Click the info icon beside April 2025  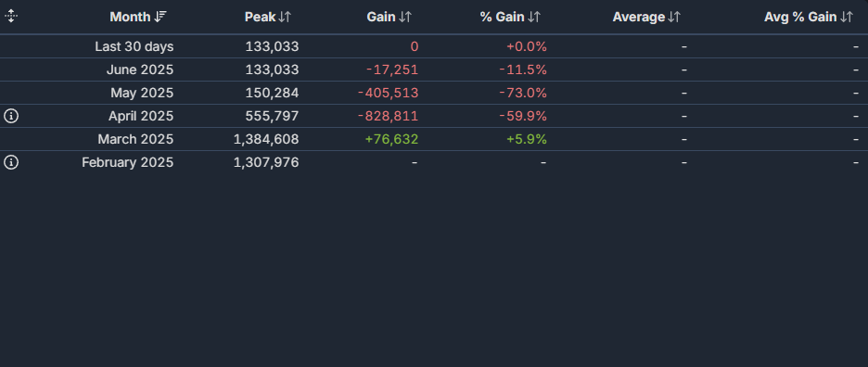point(11,116)
